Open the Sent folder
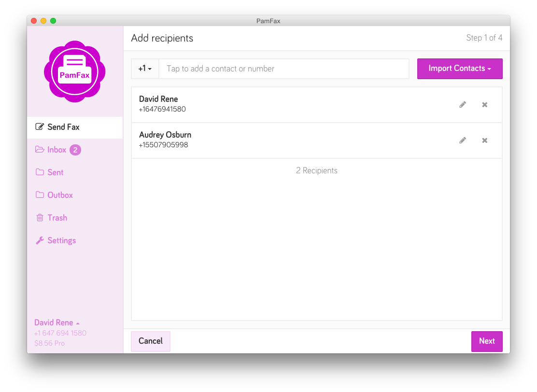The width and height of the screenshot is (537, 392). [x=50, y=172]
